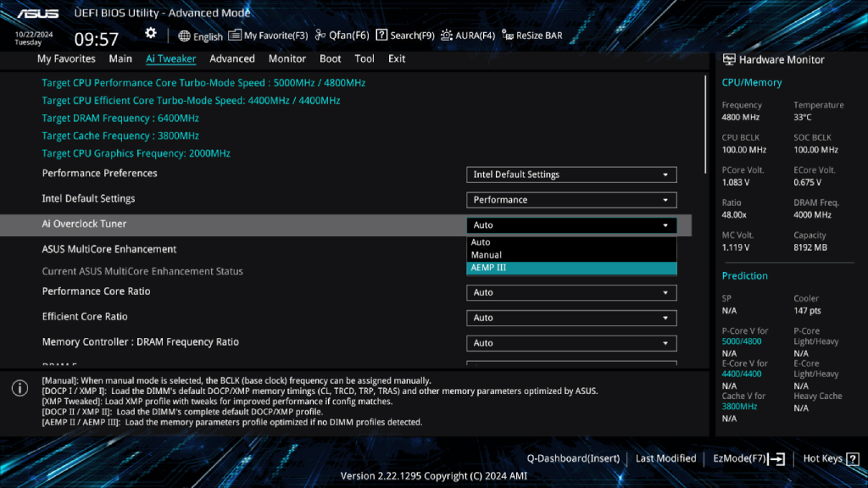
Task: Select AEMP III from the dropdown list
Action: point(571,268)
